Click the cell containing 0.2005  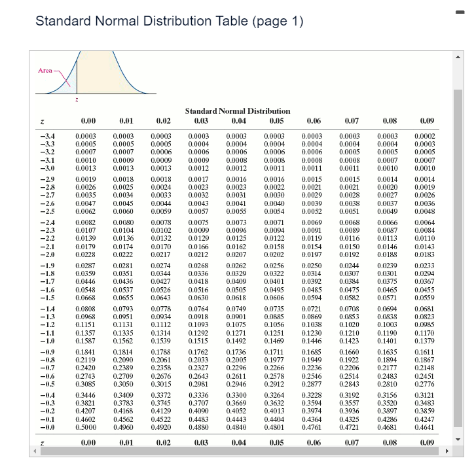236,360
